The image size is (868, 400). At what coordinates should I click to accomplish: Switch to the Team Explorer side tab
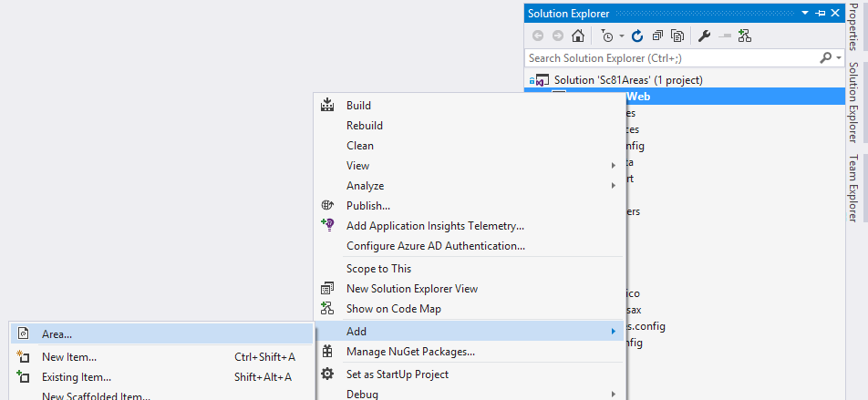tap(853, 188)
